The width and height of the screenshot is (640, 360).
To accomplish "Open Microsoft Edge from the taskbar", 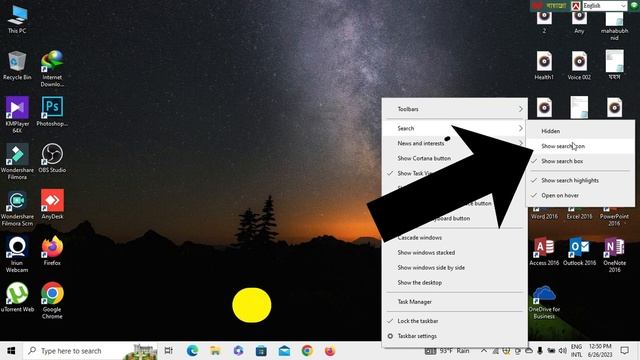I will point(192,351).
